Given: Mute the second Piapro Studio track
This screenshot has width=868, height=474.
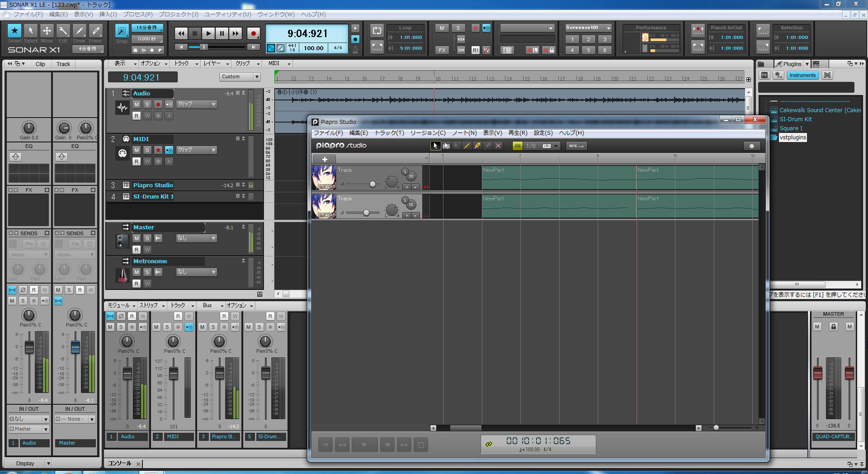Looking at the screenshot, I should (411, 205).
